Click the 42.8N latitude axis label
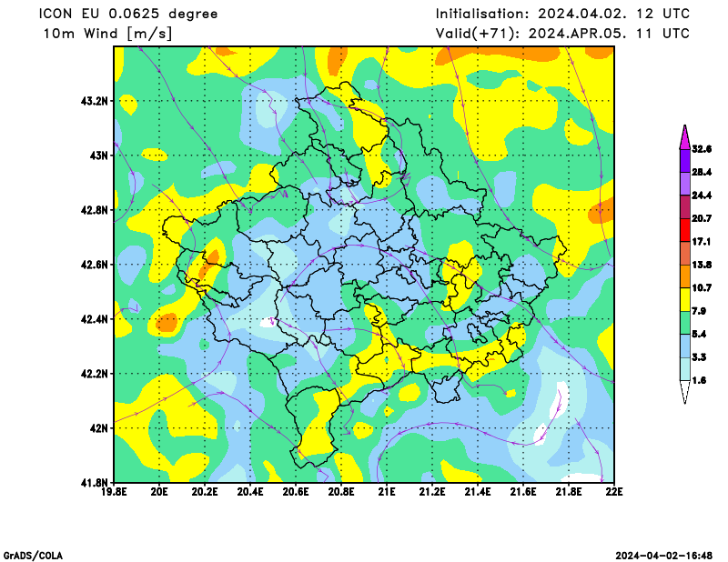The image size is (728, 562). pos(95,210)
